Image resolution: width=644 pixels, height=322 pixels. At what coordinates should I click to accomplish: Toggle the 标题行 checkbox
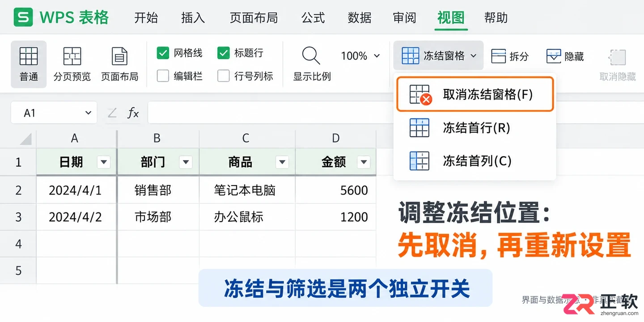[223, 53]
